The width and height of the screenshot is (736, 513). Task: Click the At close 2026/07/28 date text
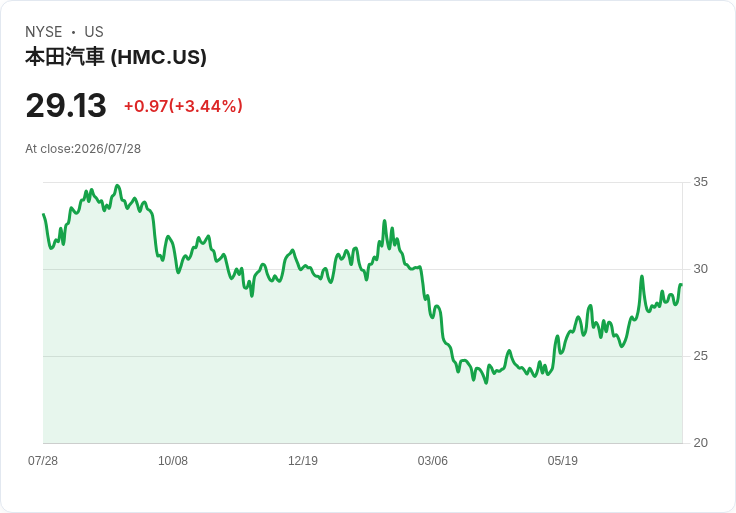(83, 149)
